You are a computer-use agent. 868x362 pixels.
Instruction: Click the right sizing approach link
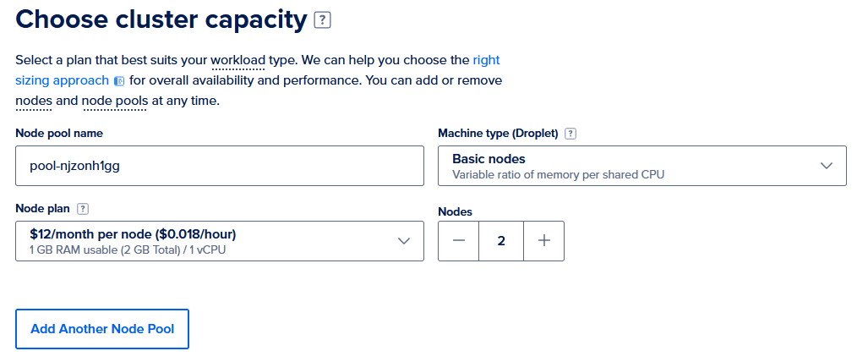point(258,70)
